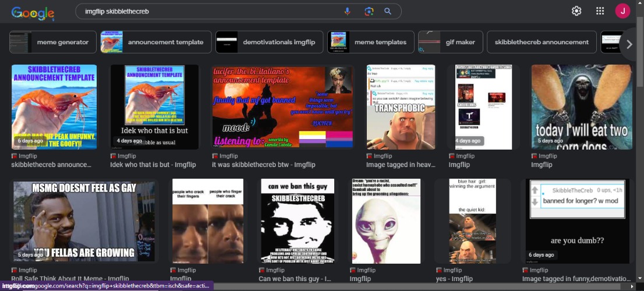Select the 'announcement template' chip
Image resolution: width=644 pixels, height=291 pixels.
point(156,42)
